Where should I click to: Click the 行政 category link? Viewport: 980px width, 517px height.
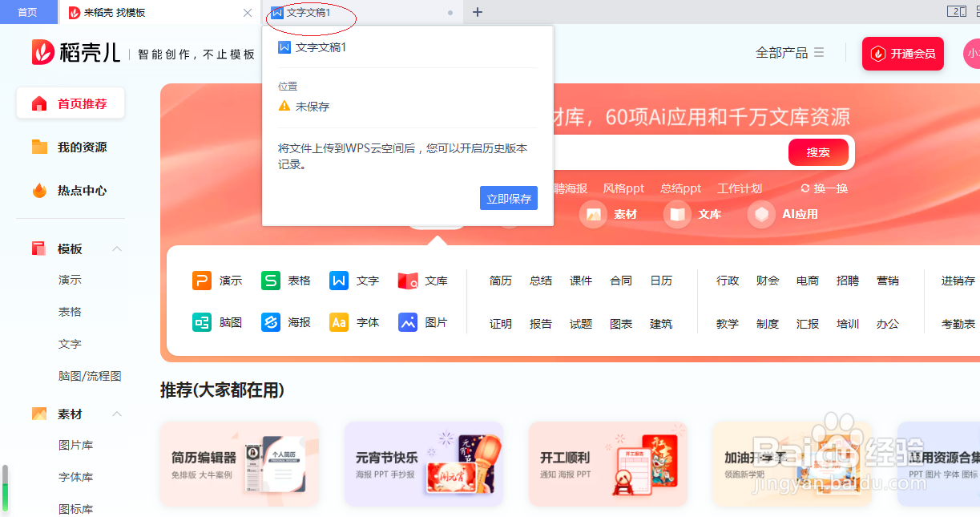[x=728, y=281]
